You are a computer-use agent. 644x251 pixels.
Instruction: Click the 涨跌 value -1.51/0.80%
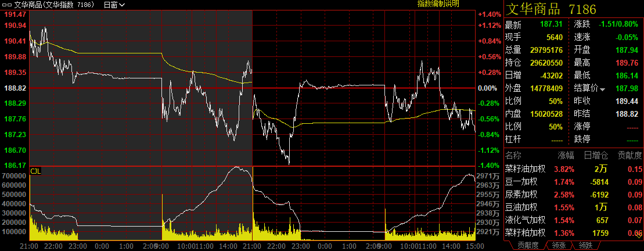[x=618, y=24]
